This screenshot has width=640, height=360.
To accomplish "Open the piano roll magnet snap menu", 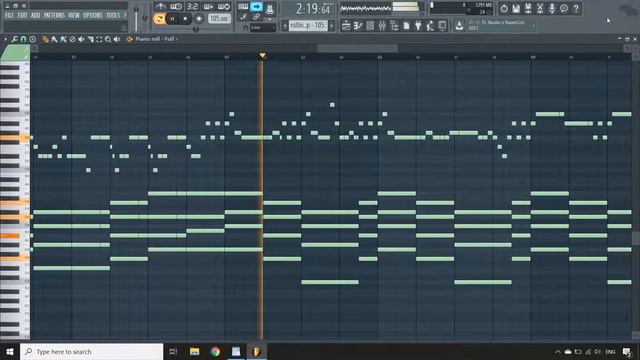I will [23, 39].
